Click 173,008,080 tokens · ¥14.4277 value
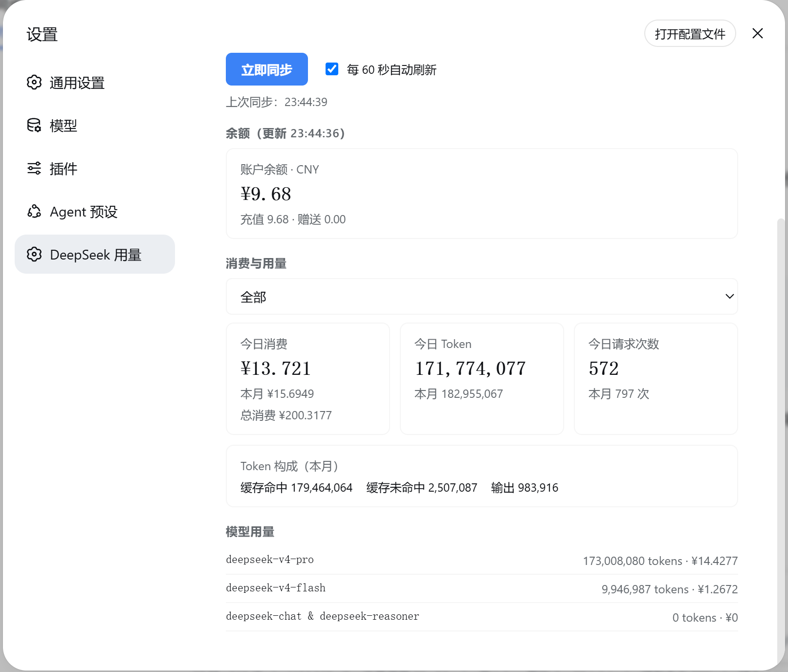788x672 pixels. click(660, 561)
